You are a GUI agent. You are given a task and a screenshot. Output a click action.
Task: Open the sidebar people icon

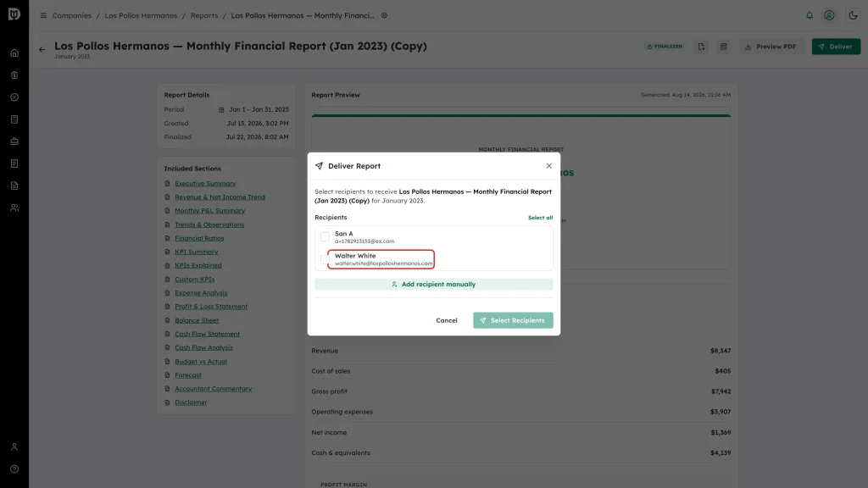pyautogui.click(x=14, y=208)
